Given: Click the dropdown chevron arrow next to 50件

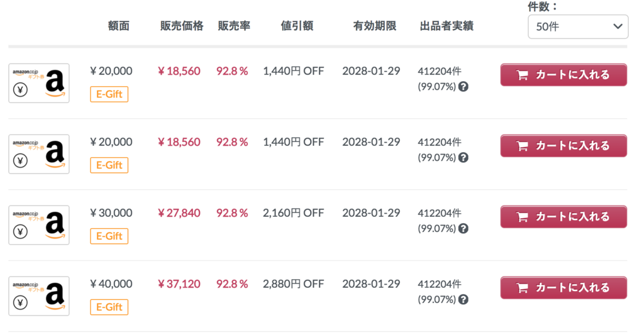Looking at the screenshot, I should [618, 26].
